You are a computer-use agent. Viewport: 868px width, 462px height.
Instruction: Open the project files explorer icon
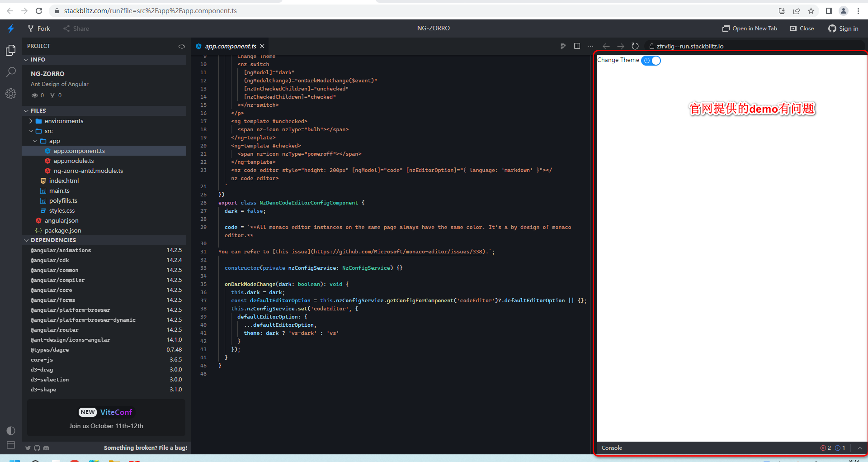click(x=11, y=50)
